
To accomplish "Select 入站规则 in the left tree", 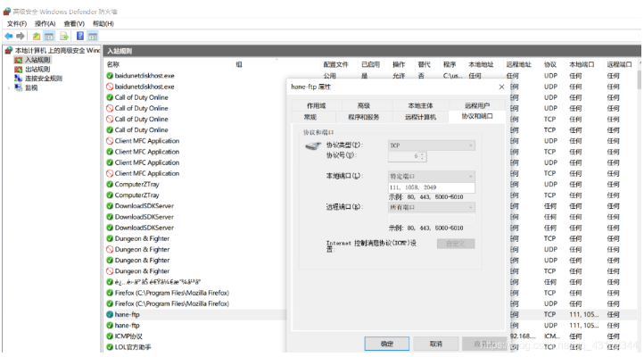I will [37, 60].
